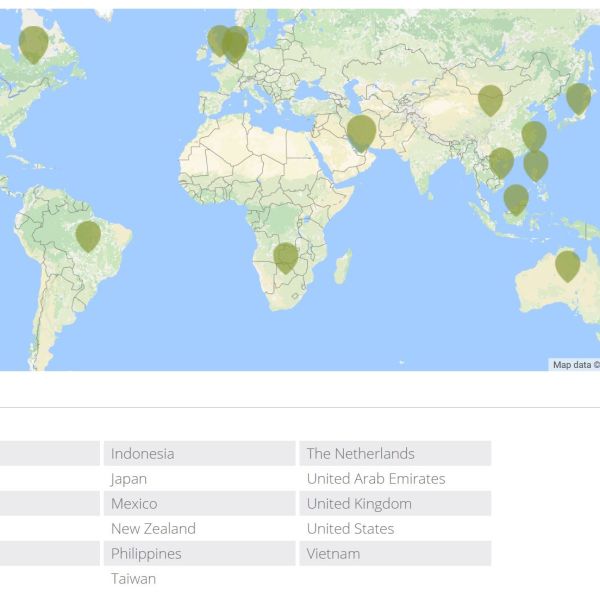Select Mexico from the country list
The image size is (600, 600).
pyautogui.click(x=134, y=503)
